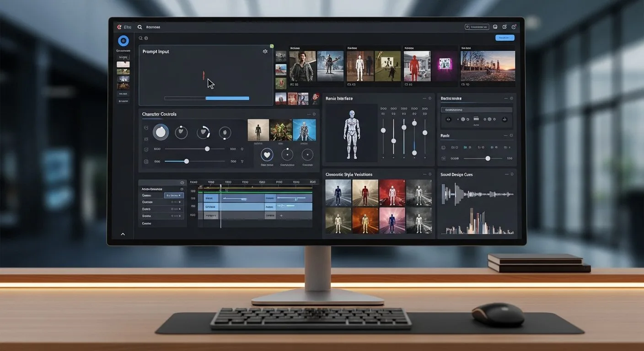Open the highlighted field in first timeline layer row
The height and width of the screenshot is (351, 644).
coord(174,195)
